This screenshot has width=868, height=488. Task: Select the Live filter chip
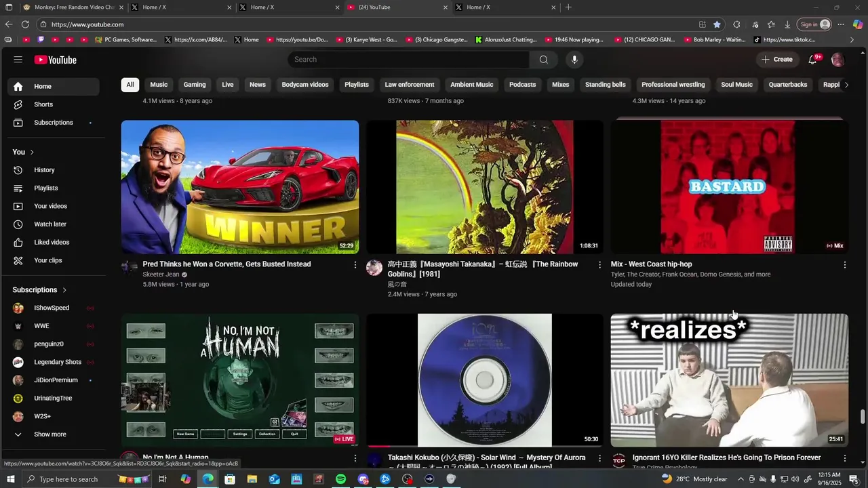[x=228, y=85]
